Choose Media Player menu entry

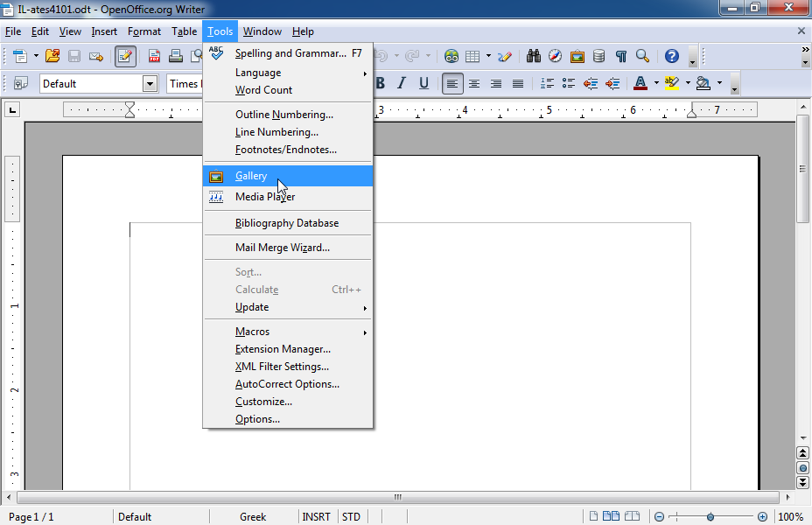[288, 197]
